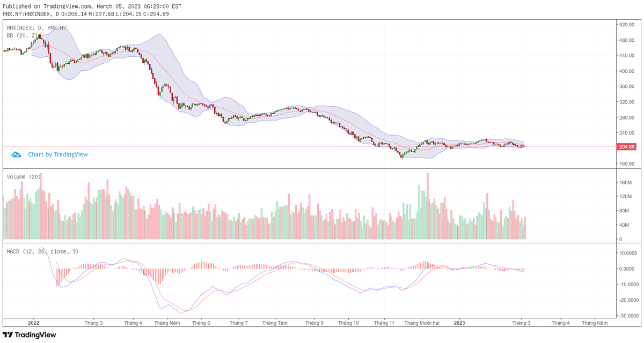Viewport: 644px width, 343px height.
Task: Select the "2023" label on the time axis
Action: pyautogui.click(x=460, y=323)
